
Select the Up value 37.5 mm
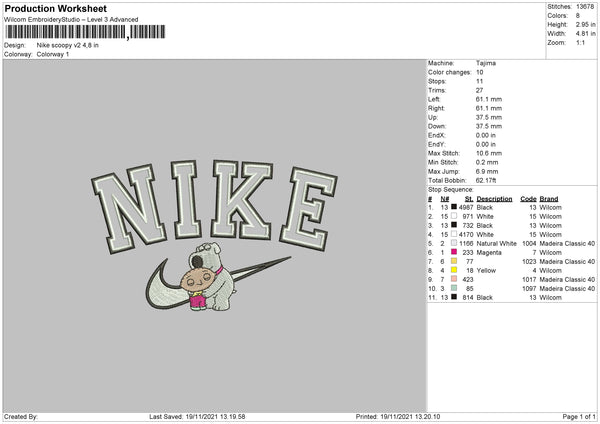click(x=489, y=117)
